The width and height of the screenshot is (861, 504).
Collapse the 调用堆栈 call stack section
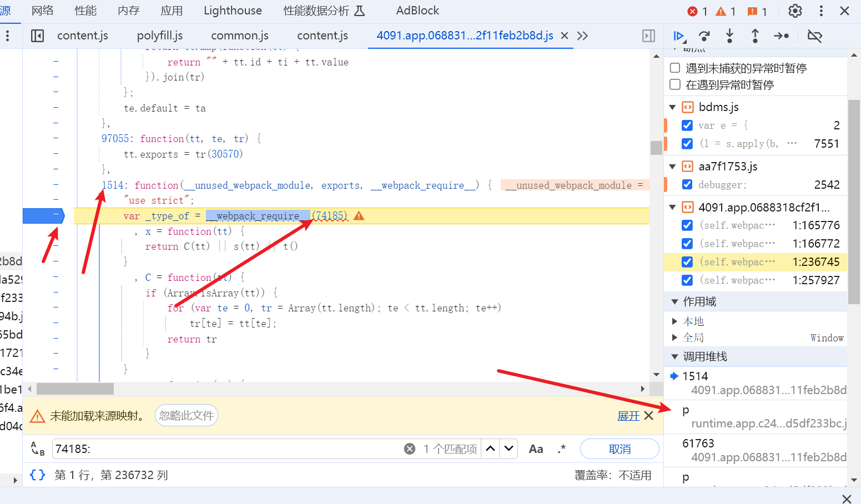(674, 356)
